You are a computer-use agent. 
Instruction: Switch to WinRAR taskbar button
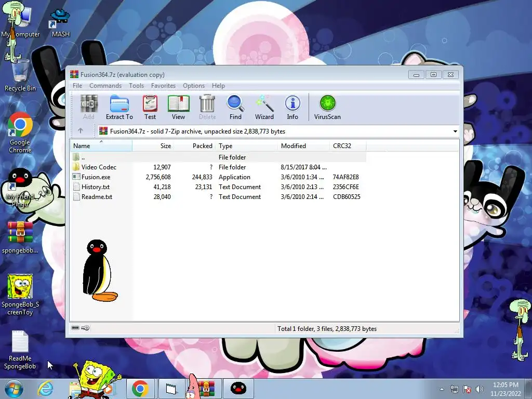point(206,389)
